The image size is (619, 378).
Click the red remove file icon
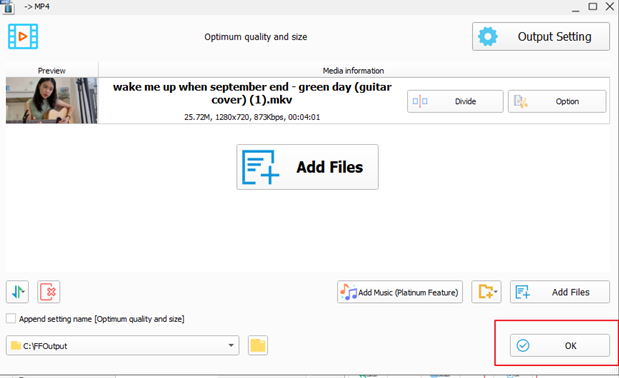pyautogui.click(x=49, y=292)
